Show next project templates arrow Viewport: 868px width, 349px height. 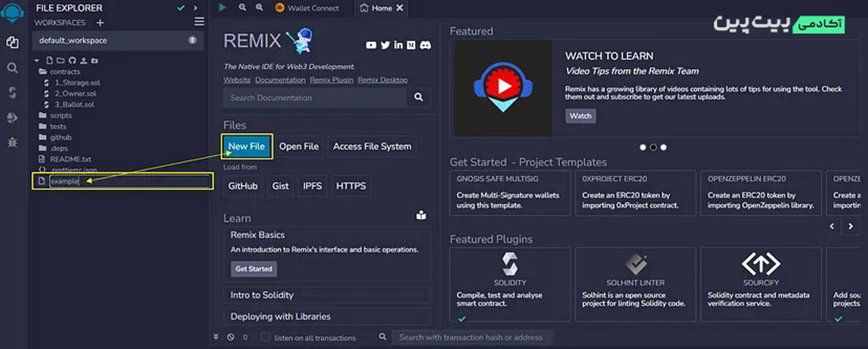pos(850,226)
